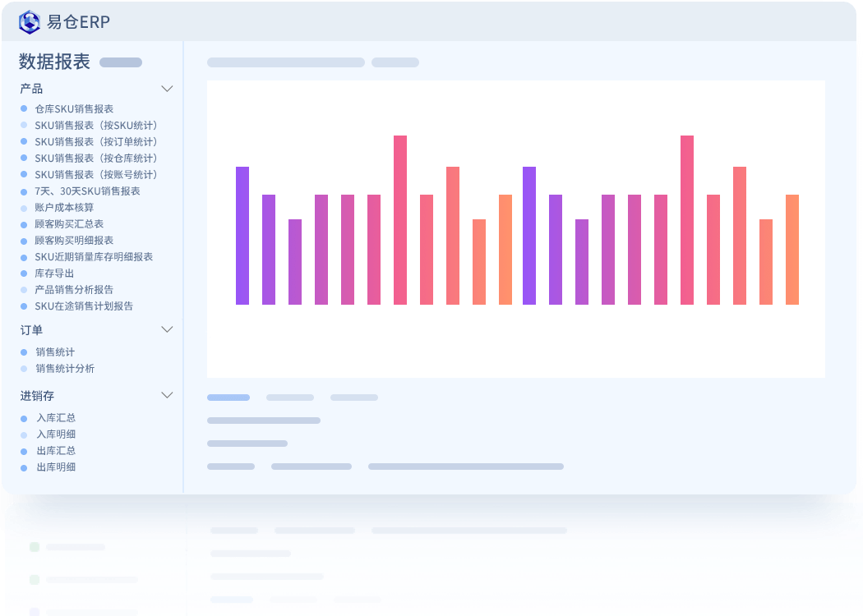
Task: Click the bullet beside 库存导出
Action: (24, 274)
